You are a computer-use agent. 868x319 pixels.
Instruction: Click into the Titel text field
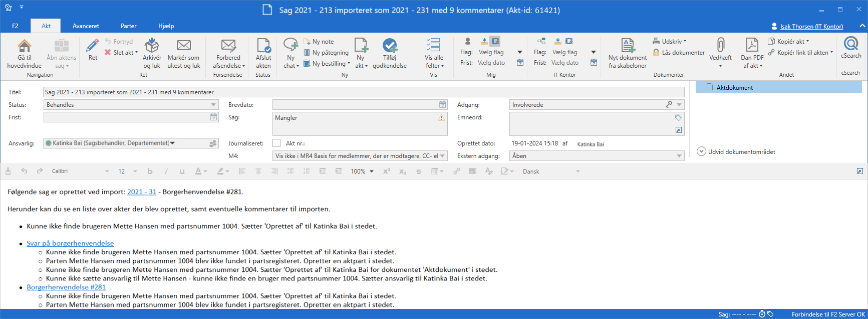click(x=363, y=92)
